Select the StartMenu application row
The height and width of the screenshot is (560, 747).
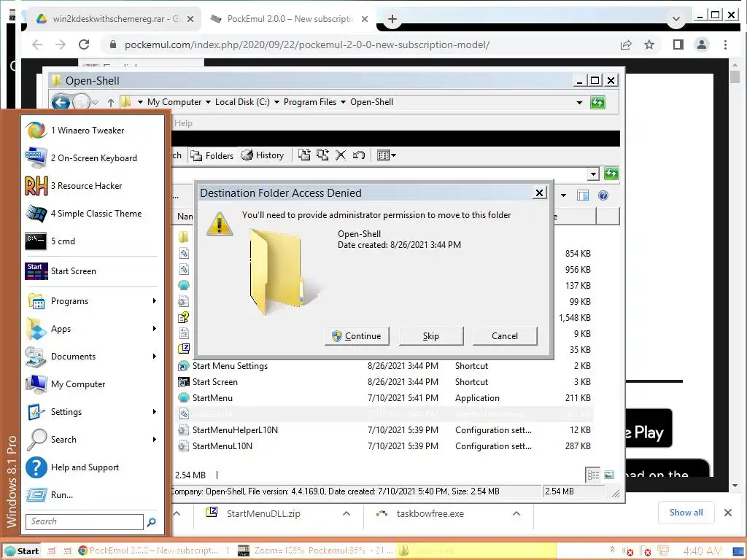tap(384, 398)
